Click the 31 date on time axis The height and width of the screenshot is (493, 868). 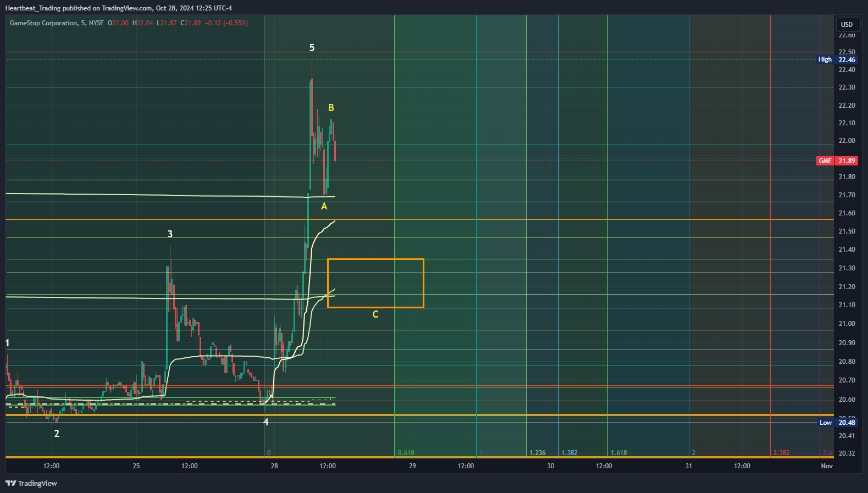click(689, 466)
